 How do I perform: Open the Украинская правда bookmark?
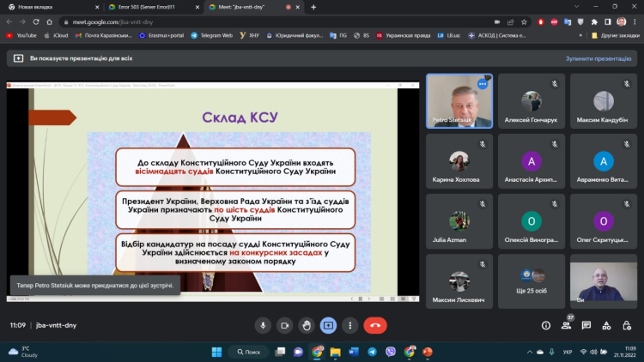pos(404,36)
